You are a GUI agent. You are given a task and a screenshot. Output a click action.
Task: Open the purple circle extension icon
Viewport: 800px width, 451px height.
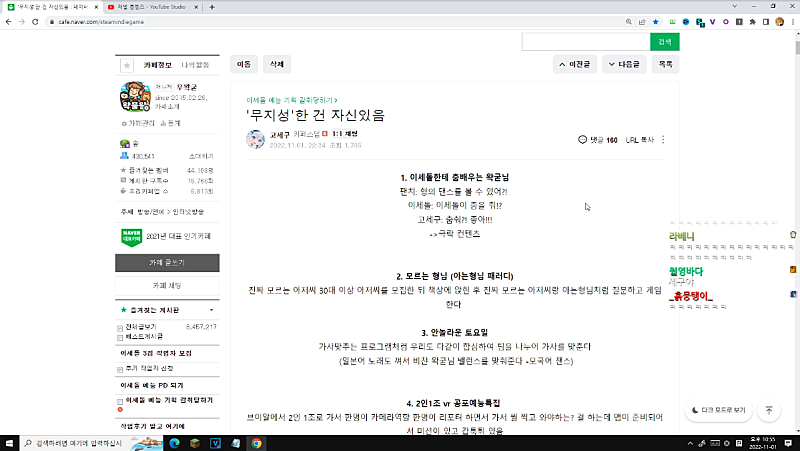[726, 22]
